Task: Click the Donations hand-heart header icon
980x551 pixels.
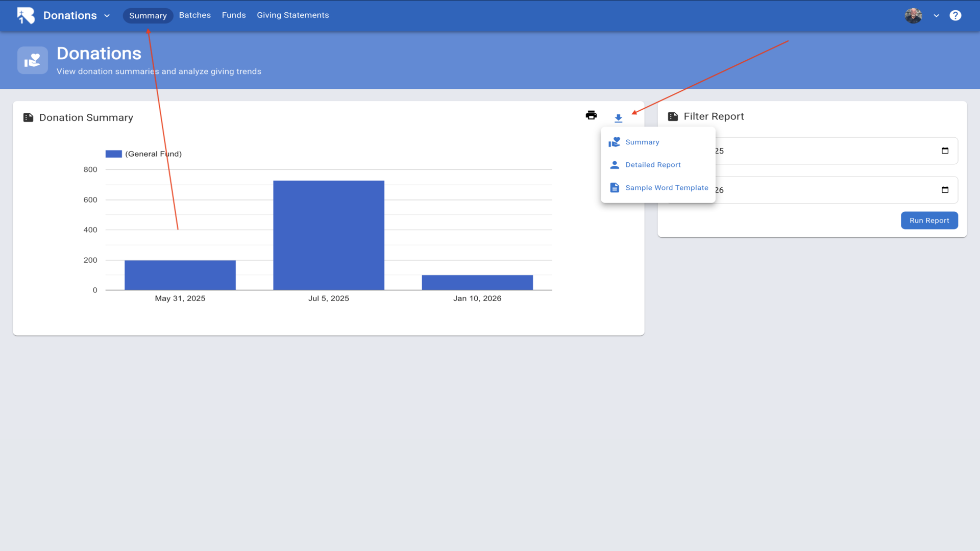Action: (33, 60)
